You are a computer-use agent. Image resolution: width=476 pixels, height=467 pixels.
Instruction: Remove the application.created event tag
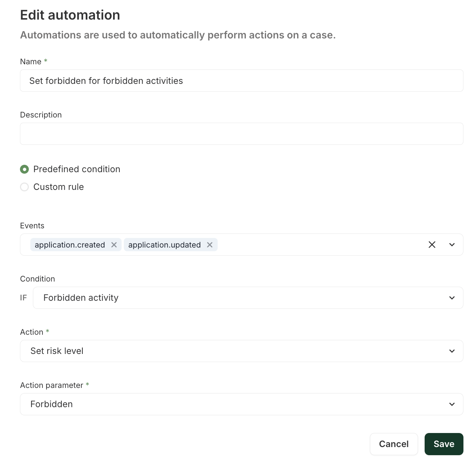click(x=114, y=245)
